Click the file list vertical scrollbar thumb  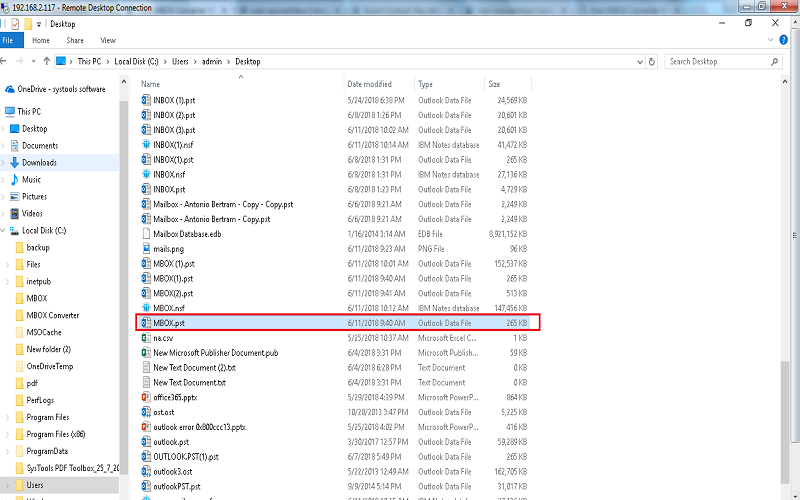[785, 422]
